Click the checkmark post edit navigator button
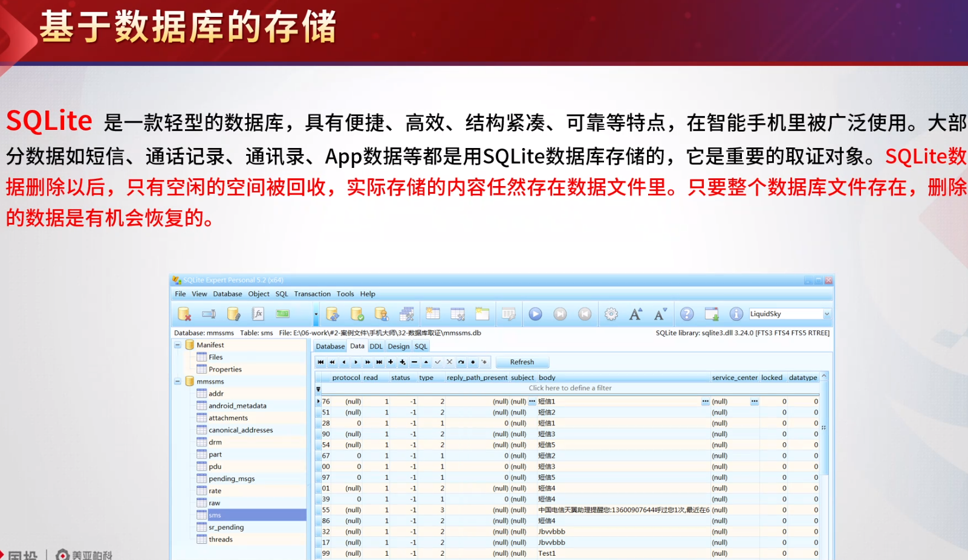Viewport: 968px width, 560px height. (438, 362)
